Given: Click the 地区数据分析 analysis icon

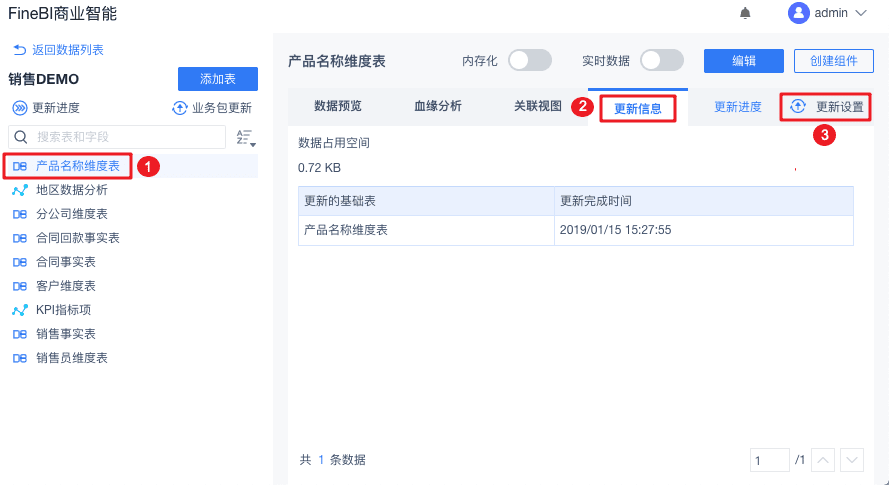Looking at the screenshot, I should point(19,190).
